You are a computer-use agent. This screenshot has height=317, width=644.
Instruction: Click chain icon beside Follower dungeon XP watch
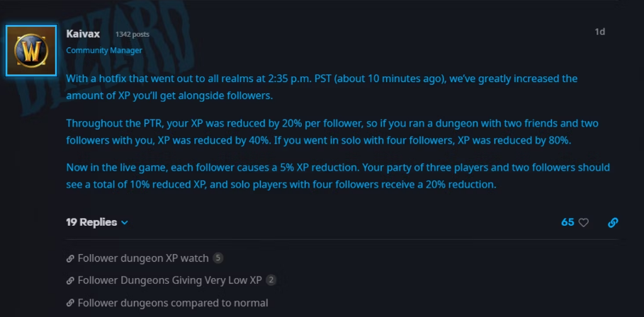click(70, 259)
